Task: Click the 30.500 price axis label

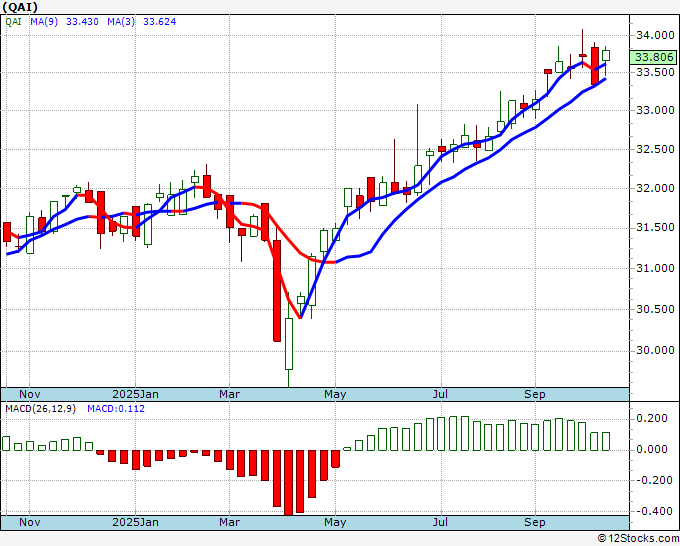Action: (655, 309)
